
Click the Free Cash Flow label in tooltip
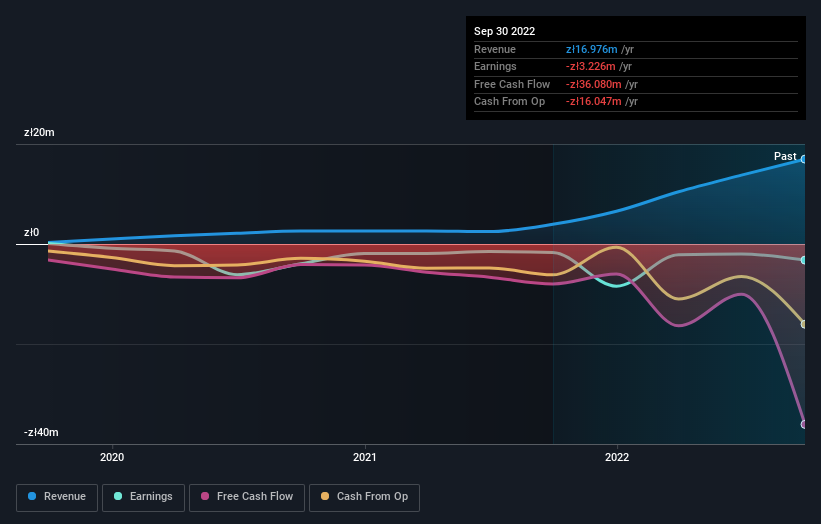click(x=512, y=84)
